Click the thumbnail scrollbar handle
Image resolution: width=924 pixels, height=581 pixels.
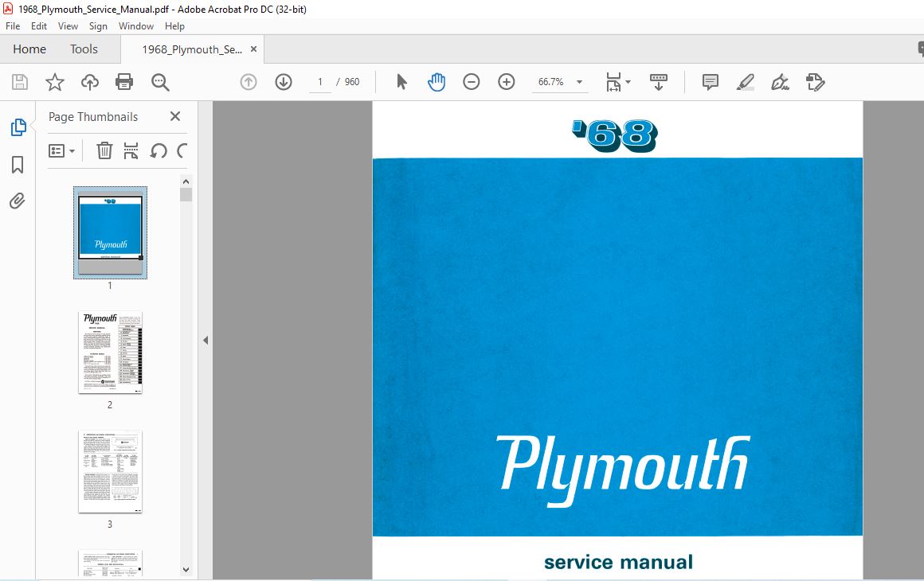click(x=186, y=195)
